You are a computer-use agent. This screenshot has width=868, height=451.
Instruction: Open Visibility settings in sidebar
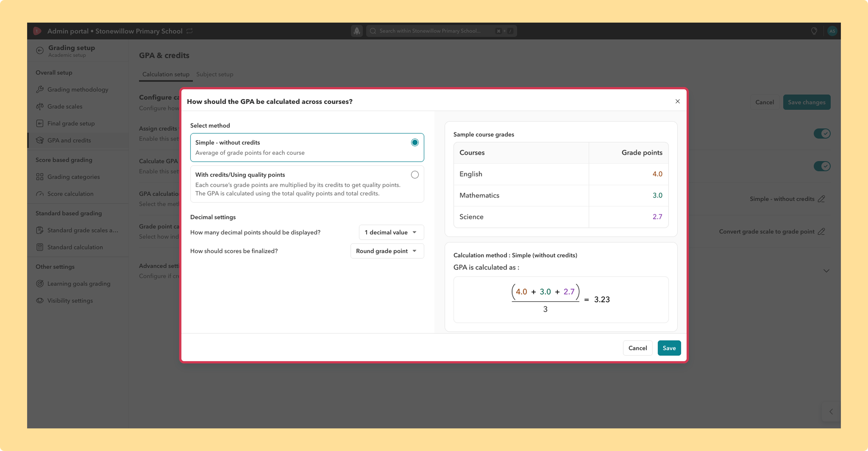(x=78, y=300)
